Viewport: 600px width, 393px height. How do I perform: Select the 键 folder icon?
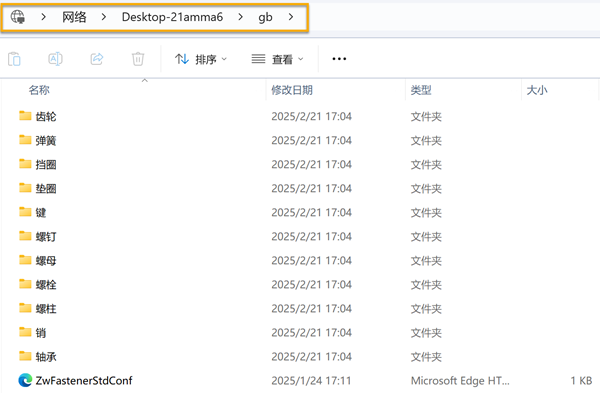(25, 212)
